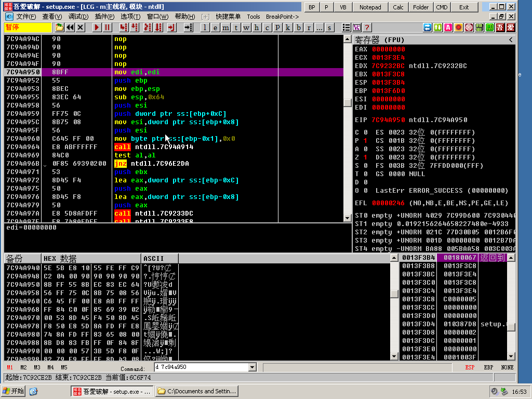Click disassembly pane scrollbar down arrow

(x=347, y=218)
